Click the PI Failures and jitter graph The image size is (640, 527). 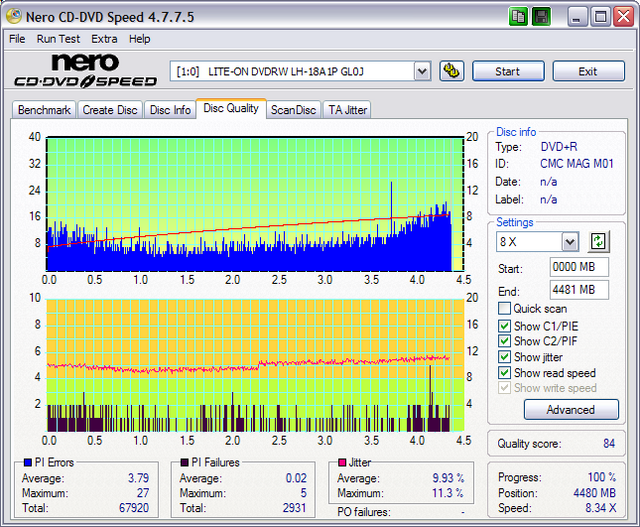point(255,365)
